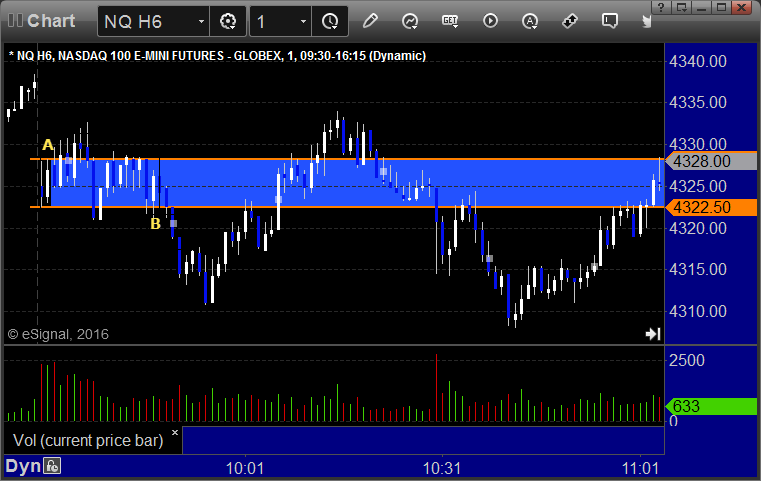Expand the interval 1 dropdown
Image resolution: width=761 pixels, height=481 pixels.
[303, 21]
